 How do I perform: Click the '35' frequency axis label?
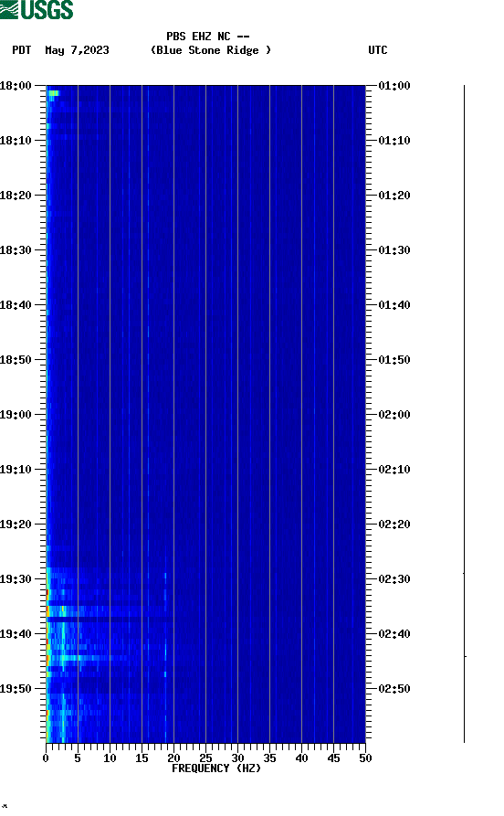tap(269, 758)
